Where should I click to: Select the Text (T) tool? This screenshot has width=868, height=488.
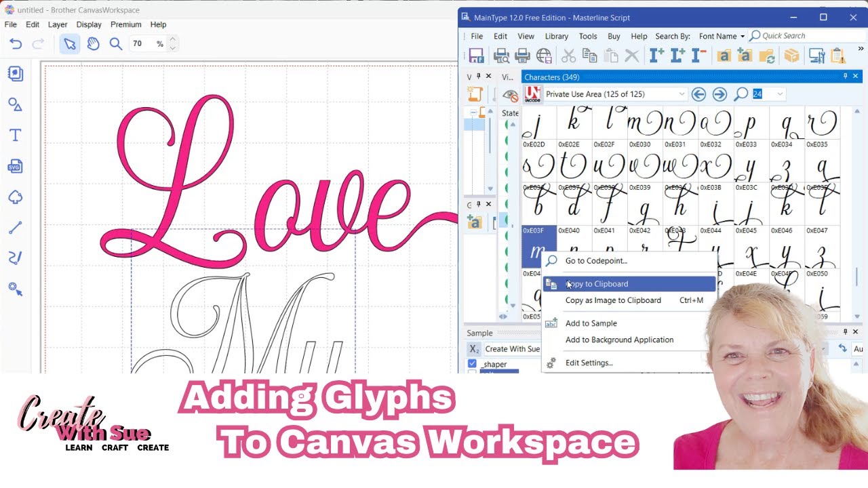pos(15,136)
